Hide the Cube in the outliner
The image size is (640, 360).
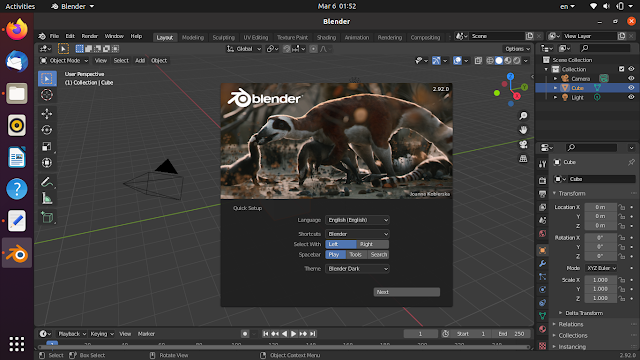point(631,88)
